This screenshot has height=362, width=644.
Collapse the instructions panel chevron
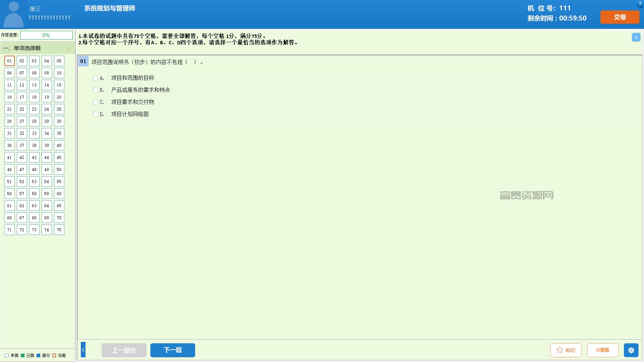636,37
